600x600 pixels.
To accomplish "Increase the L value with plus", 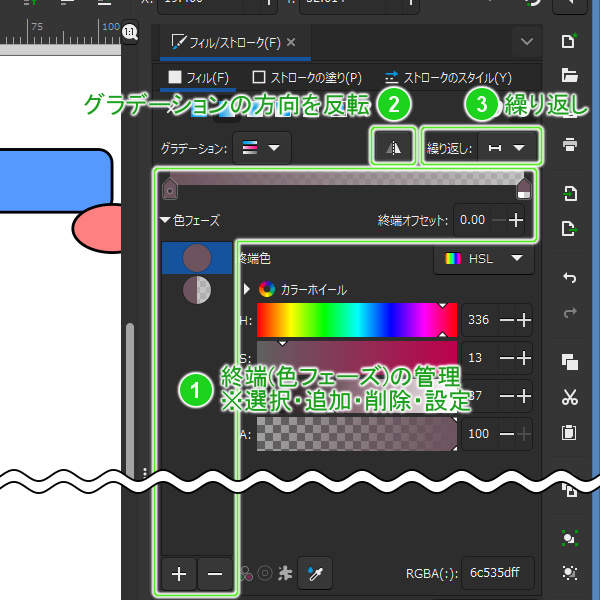I will click(x=524, y=396).
